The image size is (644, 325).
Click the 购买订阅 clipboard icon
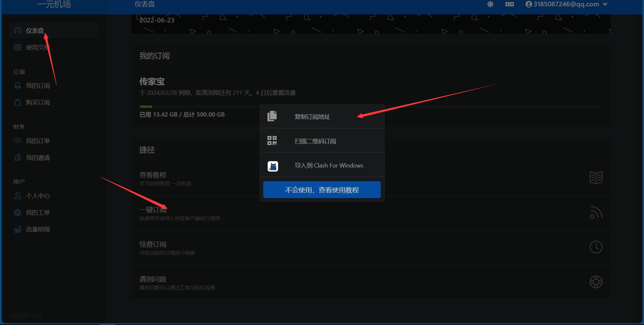17,103
